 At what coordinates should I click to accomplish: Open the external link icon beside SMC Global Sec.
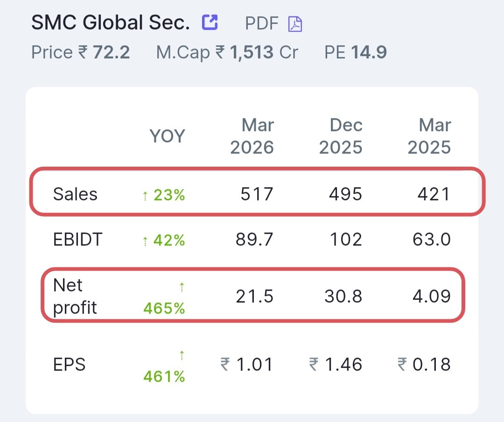[x=210, y=22]
